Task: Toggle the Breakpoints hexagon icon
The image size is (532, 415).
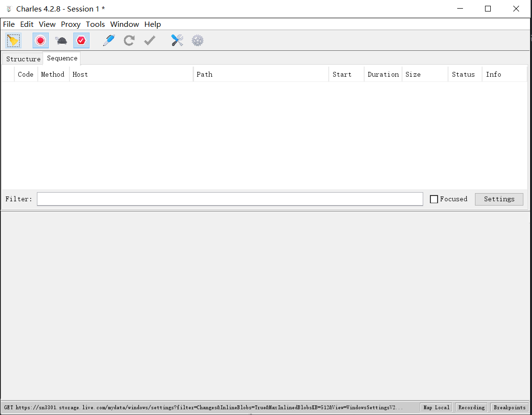Action: pyautogui.click(x=81, y=41)
